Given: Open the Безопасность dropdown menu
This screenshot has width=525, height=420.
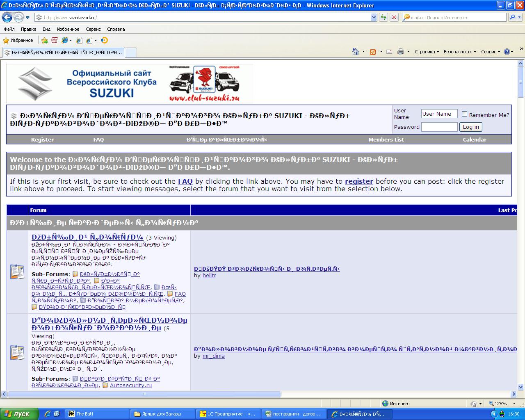Looking at the screenshot, I should pyautogui.click(x=460, y=52).
